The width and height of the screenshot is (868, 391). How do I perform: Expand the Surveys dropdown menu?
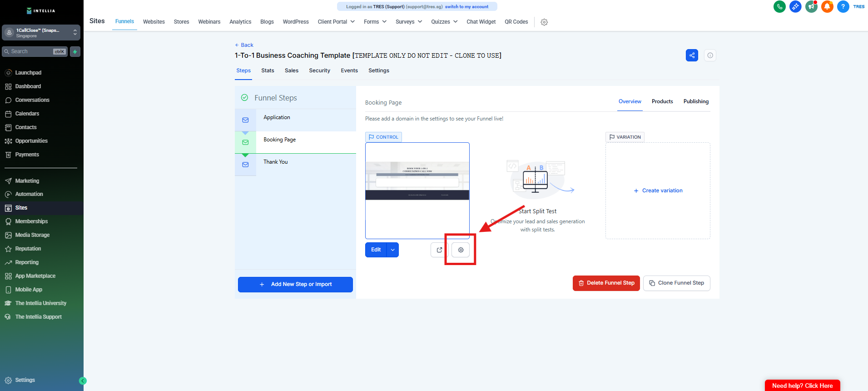click(409, 22)
